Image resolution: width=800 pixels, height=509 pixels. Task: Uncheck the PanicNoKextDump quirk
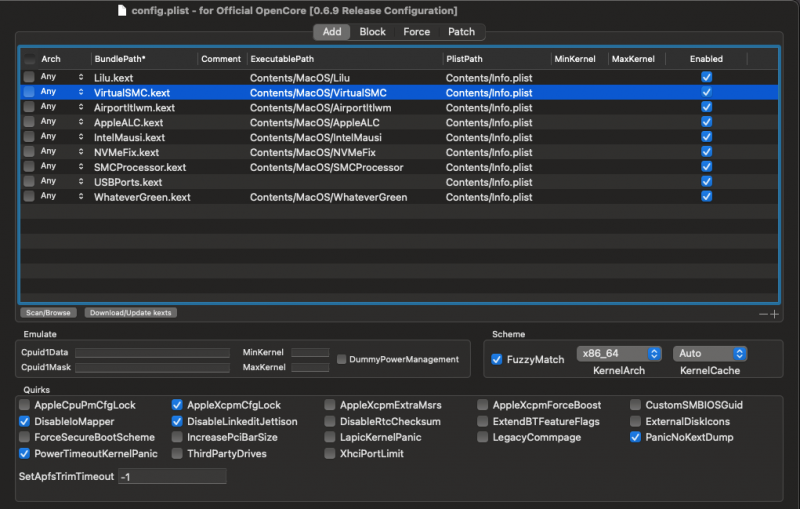636,437
